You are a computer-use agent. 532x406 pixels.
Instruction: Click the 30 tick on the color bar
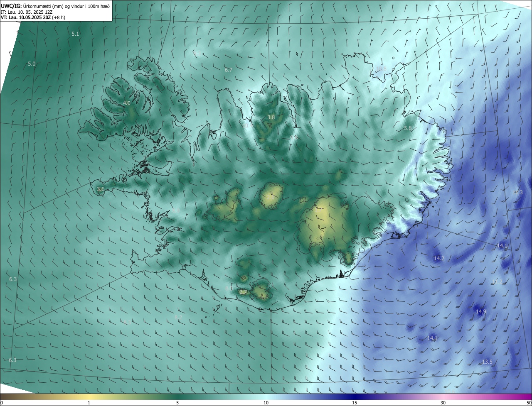443,403
